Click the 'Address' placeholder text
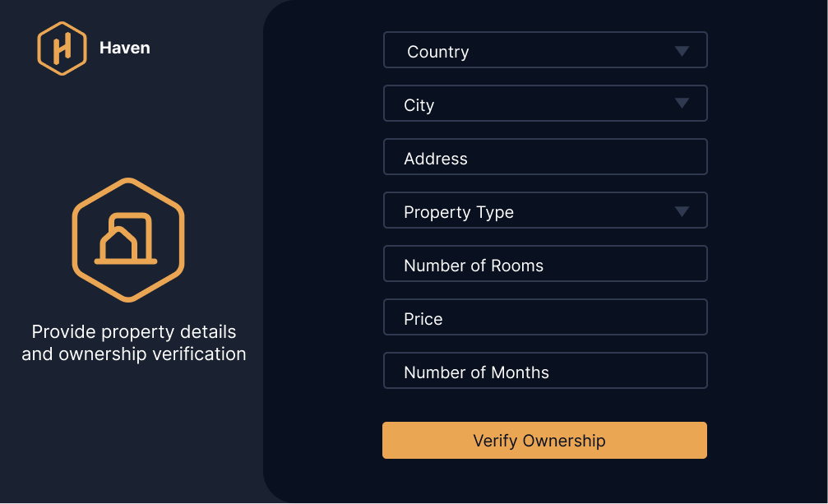 pyautogui.click(x=436, y=159)
